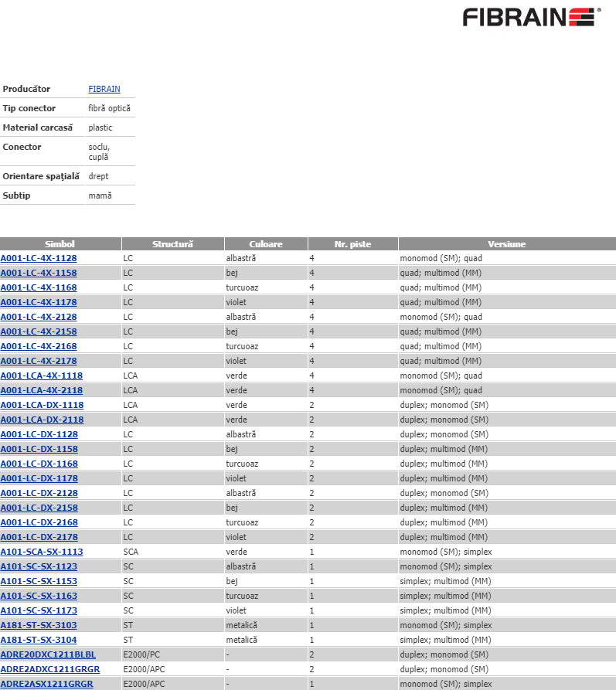Image resolution: width=616 pixels, height=690 pixels.
Task: Click the Nr. piste column header
Action: [353, 244]
